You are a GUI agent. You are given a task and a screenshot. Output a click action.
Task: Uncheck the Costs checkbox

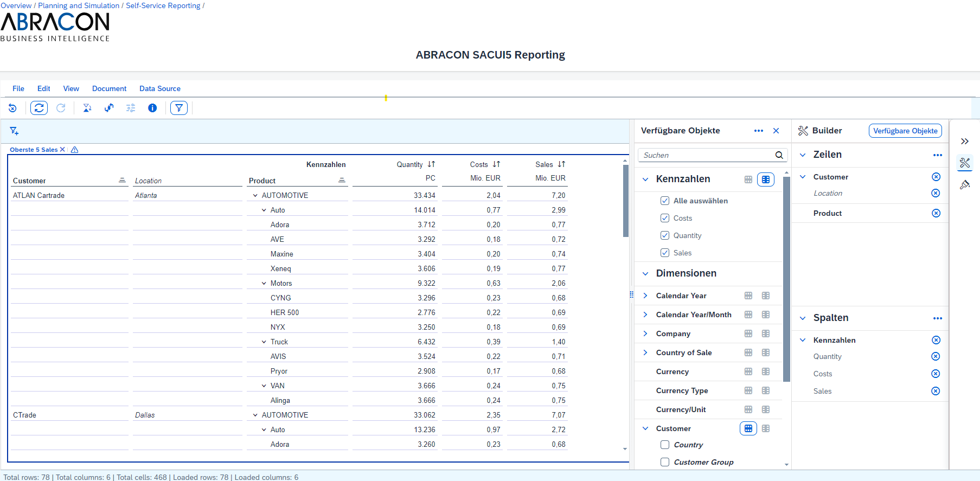(665, 218)
